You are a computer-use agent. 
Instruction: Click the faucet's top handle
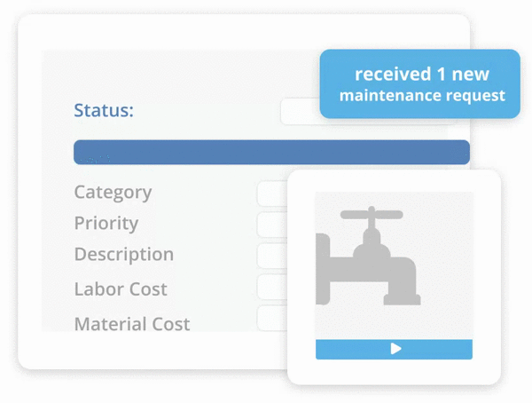372,214
